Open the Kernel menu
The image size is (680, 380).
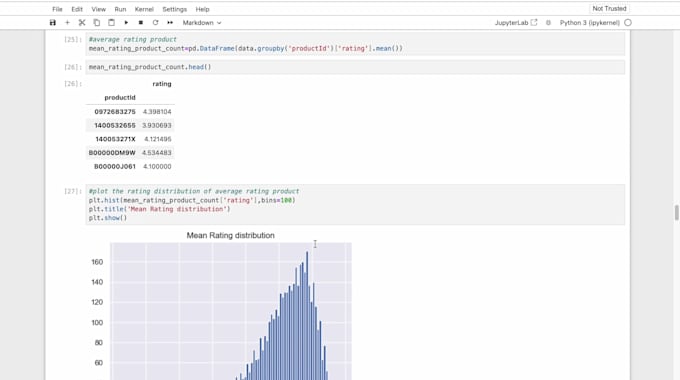144,9
